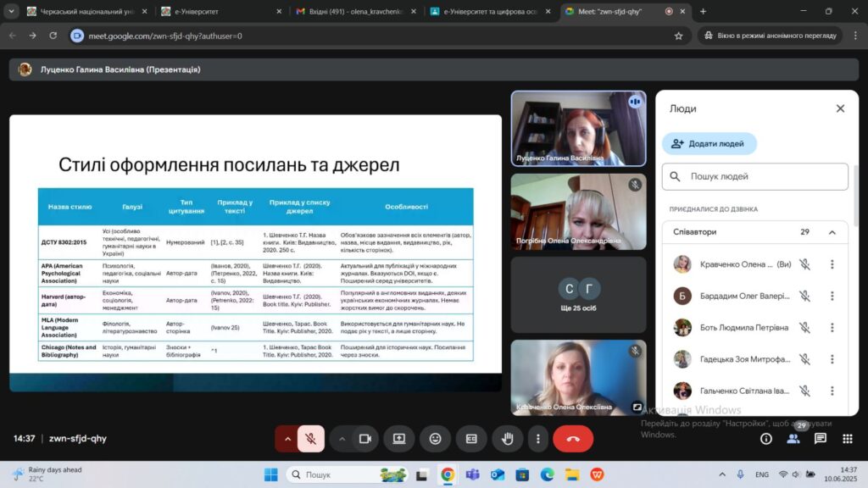868x488 pixels.
Task: Open the meeting details info icon
Action: (766, 439)
